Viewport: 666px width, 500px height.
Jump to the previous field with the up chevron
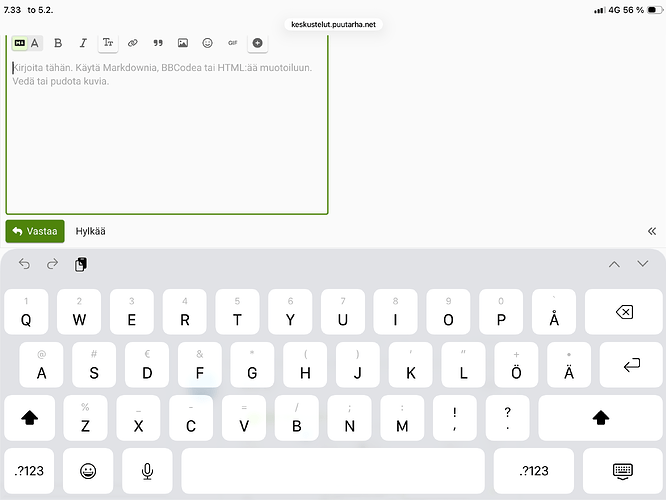pos(614,264)
